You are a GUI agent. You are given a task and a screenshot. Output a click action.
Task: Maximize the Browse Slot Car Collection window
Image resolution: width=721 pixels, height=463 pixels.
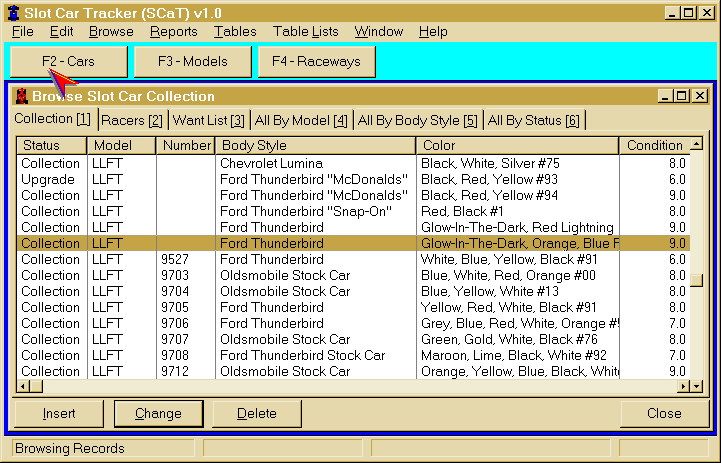click(x=682, y=96)
